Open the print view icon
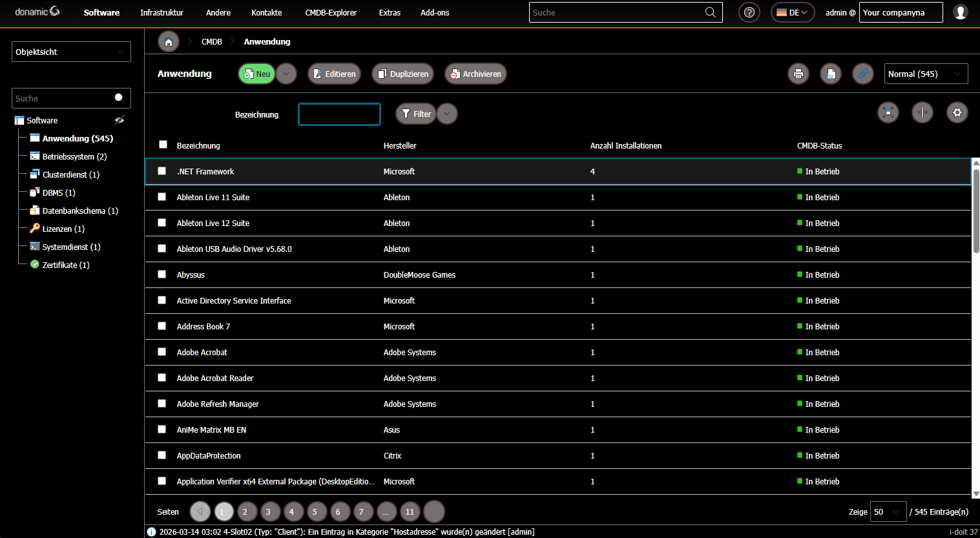This screenshot has height=538, width=980. tap(798, 74)
